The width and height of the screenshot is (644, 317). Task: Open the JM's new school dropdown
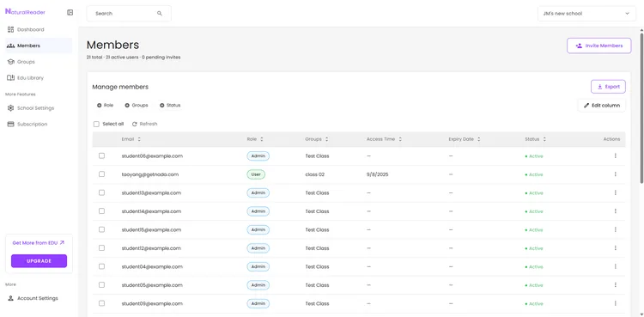586,14
